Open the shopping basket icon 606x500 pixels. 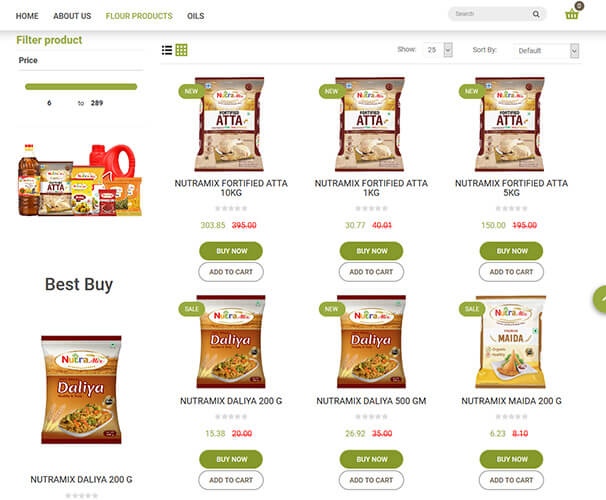click(x=572, y=14)
